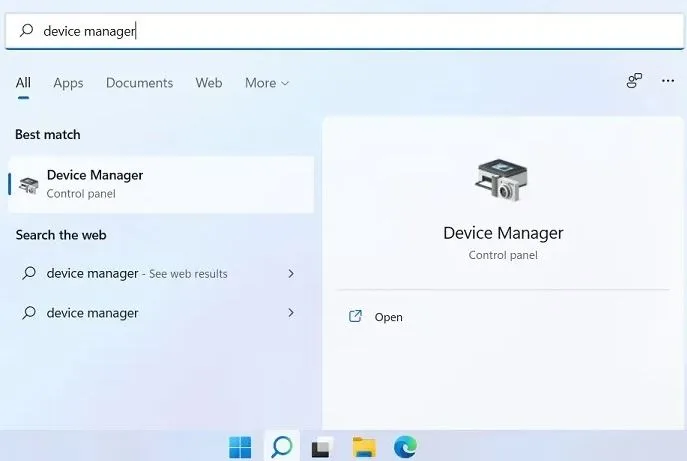Open Task View from the taskbar
This screenshot has width=687, height=461.
pyautogui.click(x=322, y=447)
